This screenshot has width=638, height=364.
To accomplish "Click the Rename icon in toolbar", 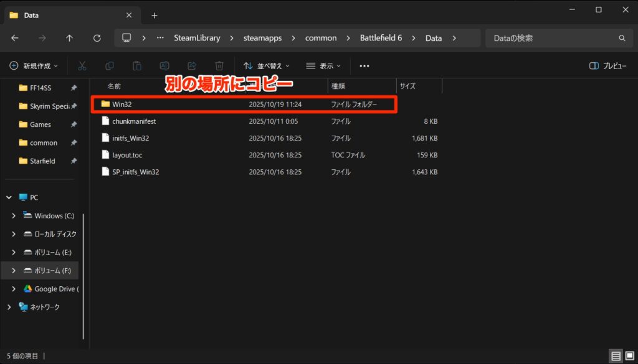I will pyautogui.click(x=164, y=65).
